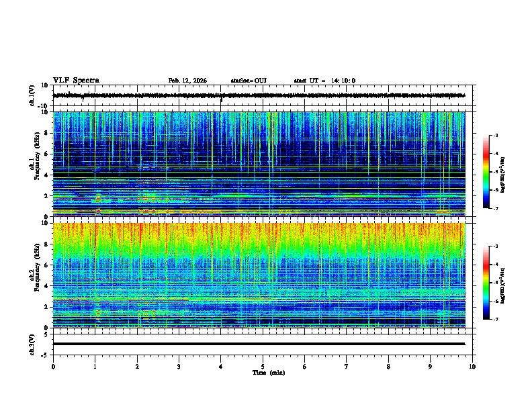Click the "ch.1(V)" waveform axis label
This screenshot has height=411, width=532.
(x=32, y=95)
